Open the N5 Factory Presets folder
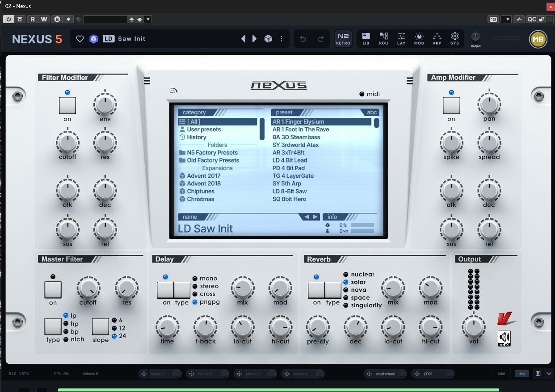This screenshot has width=555, height=392. click(x=212, y=153)
